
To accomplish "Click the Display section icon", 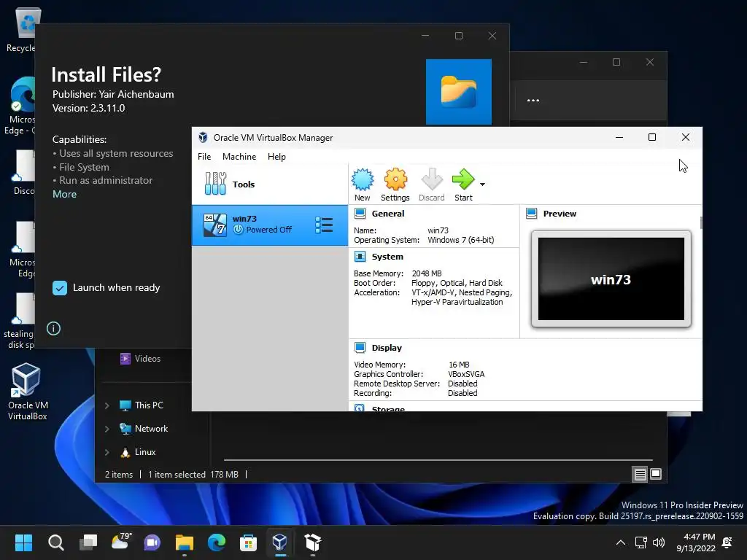I will coord(360,348).
